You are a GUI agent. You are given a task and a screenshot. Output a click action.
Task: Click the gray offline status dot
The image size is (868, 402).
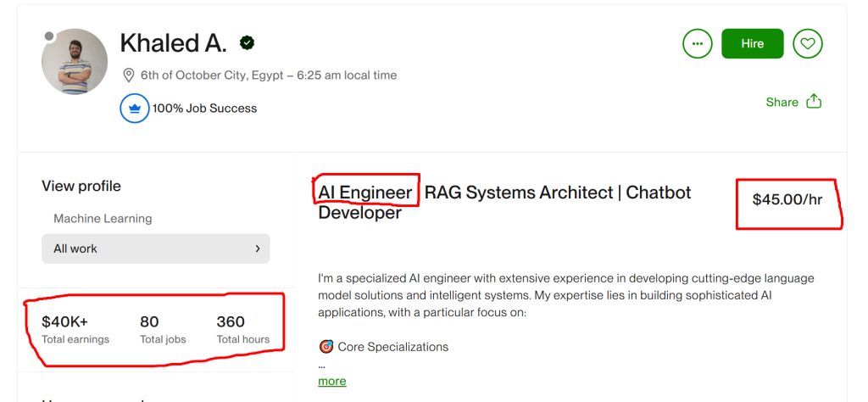coord(49,36)
